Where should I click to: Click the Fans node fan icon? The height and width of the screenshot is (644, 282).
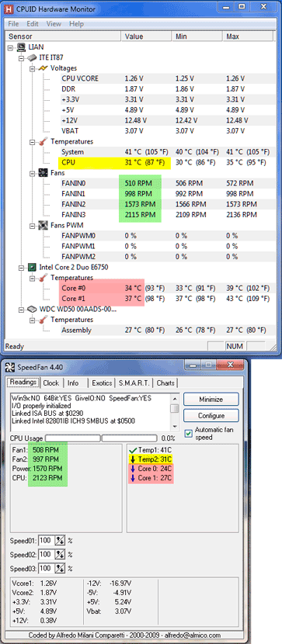pos(44,173)
